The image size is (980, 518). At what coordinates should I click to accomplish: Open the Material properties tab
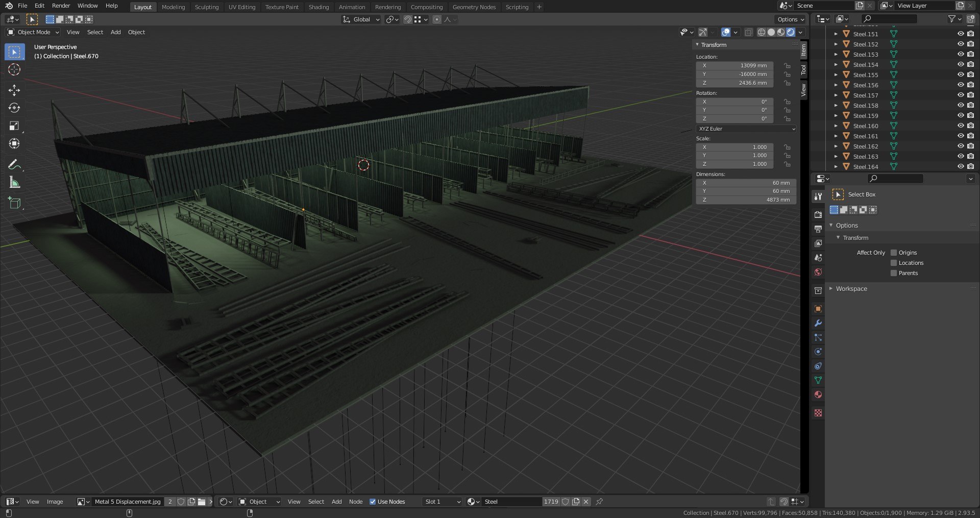818,394
